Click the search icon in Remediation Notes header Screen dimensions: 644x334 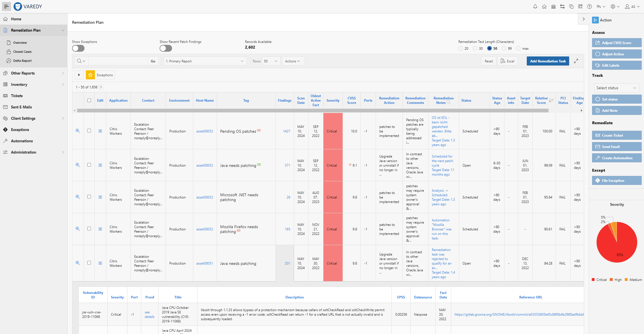click(449, 102)
